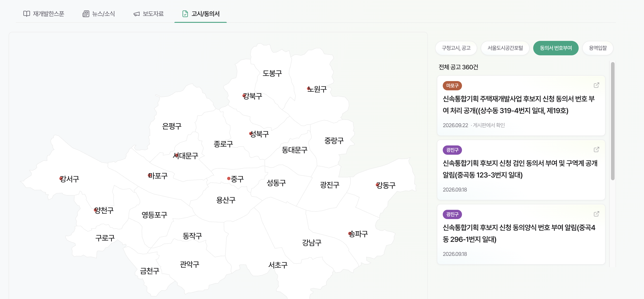Open external link on 중곡4동 296-1번지 notice
Image resolution: width=644 pixels, height=299 pixels.
(x=596, y=214)
